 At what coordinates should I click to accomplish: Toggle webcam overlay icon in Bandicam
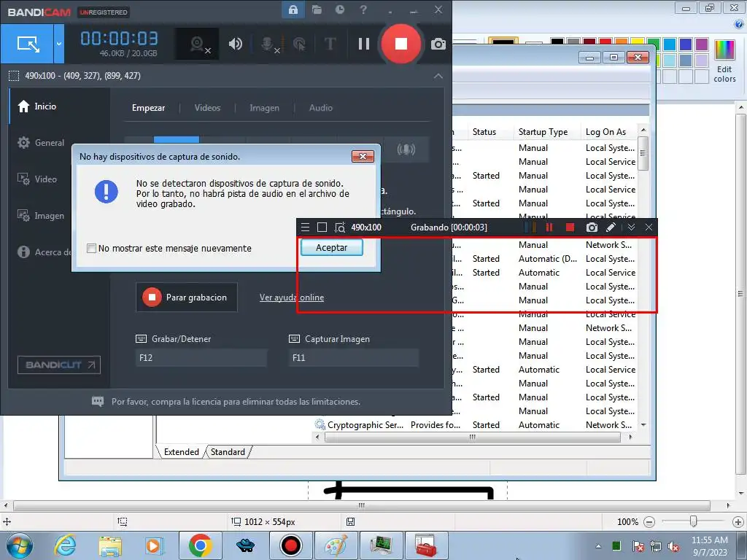(198, 44)
